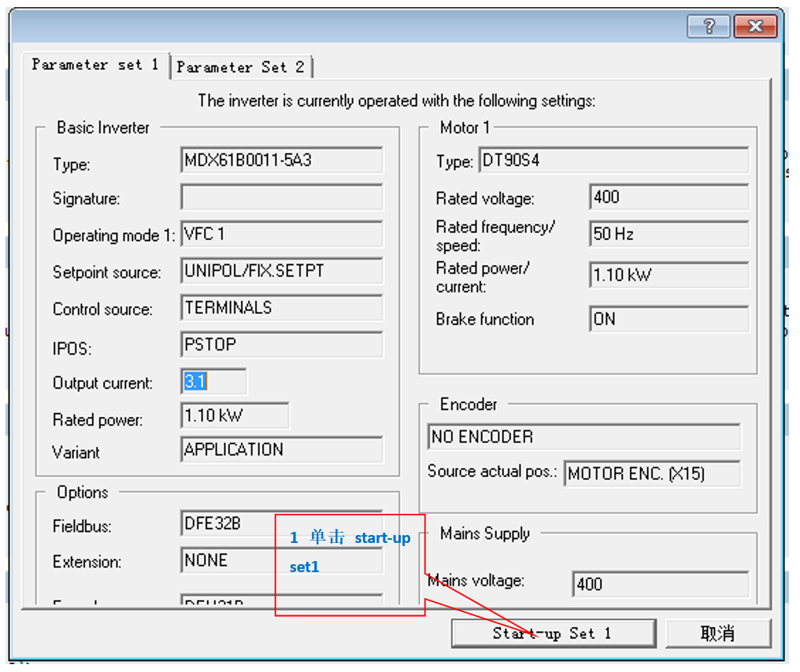Switch to Parameter Set 2 tab
800x672 pixels.
click(x=240, y=68)
